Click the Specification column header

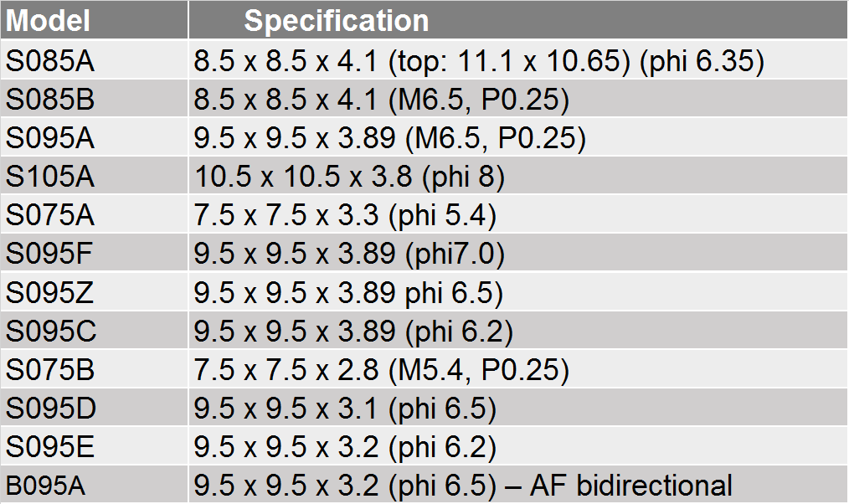[518, 20]
